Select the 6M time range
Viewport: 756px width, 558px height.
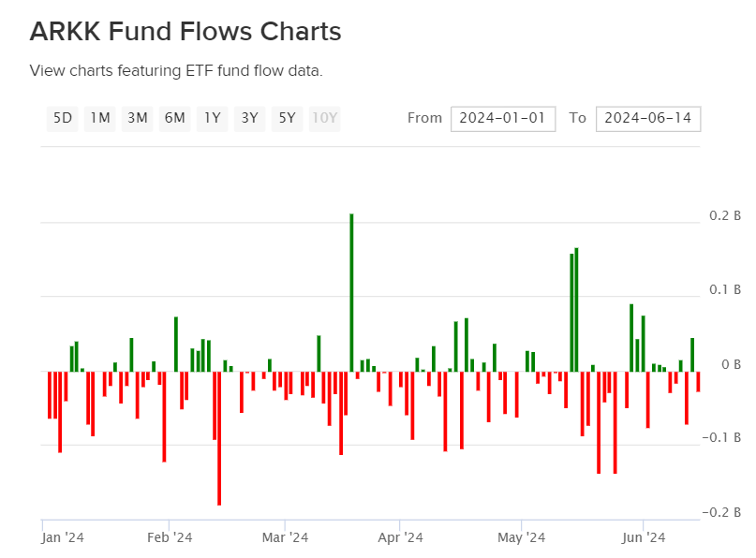pyautogui.click(x=174, y=118)
